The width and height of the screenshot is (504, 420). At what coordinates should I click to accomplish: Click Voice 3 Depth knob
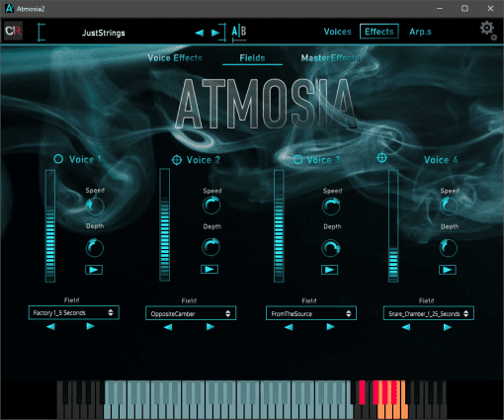point(331,248)
